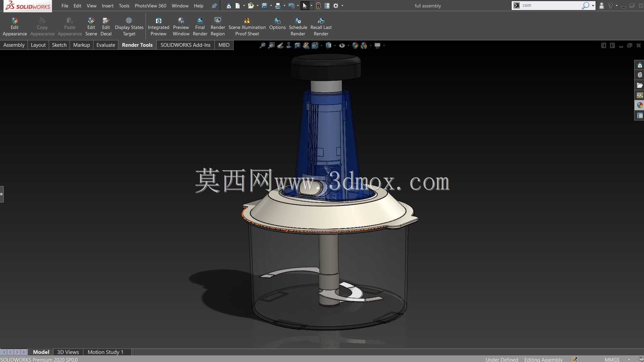644x362 pixels.
Task: Open the Options gear icon
Action: click(336, 6)
